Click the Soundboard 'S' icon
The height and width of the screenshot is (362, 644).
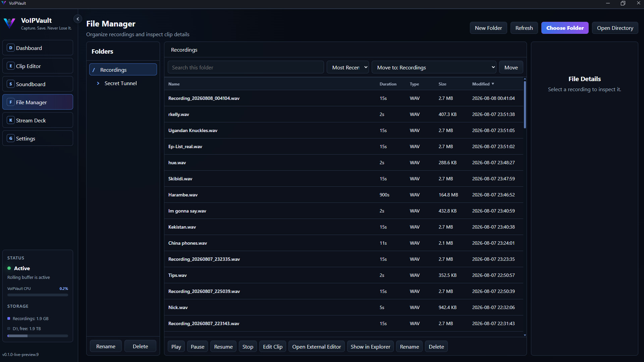[11, 84]
